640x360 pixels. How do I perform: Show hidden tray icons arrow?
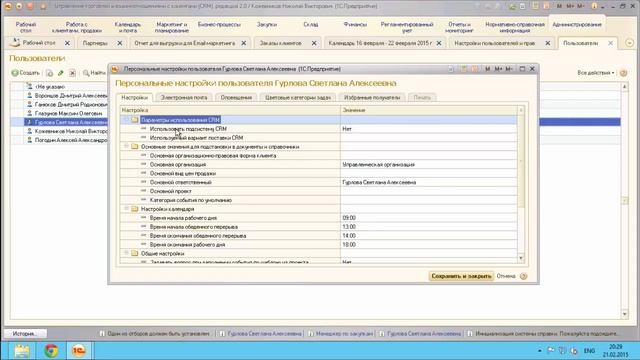(x=540, y=351)
